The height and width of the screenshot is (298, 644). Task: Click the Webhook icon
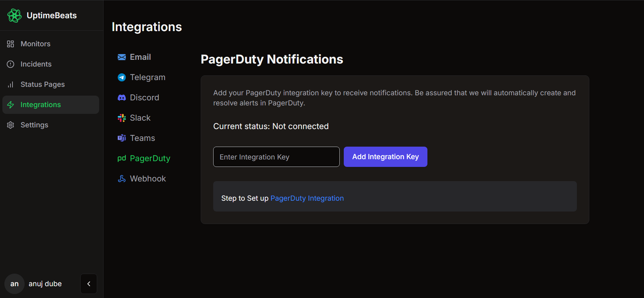click(x=122, y=179)
